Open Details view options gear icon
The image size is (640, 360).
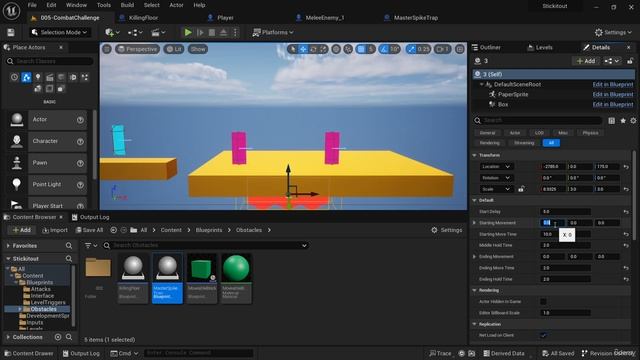pos(633,120)
